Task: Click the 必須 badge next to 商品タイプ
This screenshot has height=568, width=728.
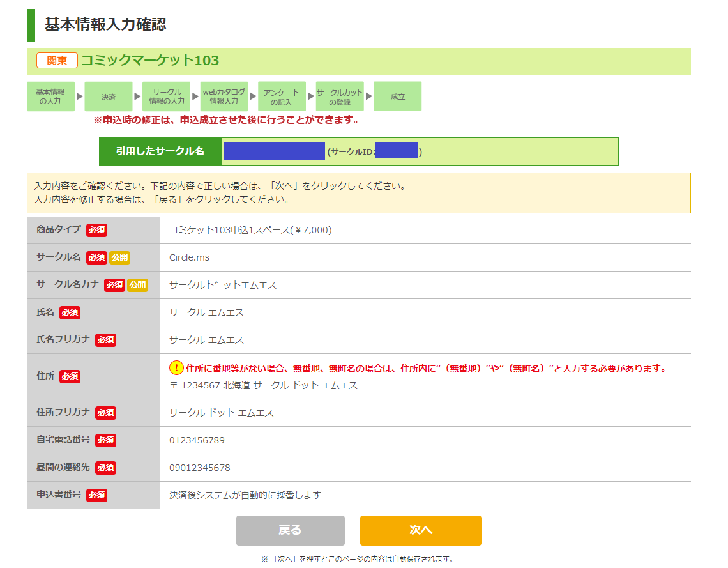Action: pos(96,230)
